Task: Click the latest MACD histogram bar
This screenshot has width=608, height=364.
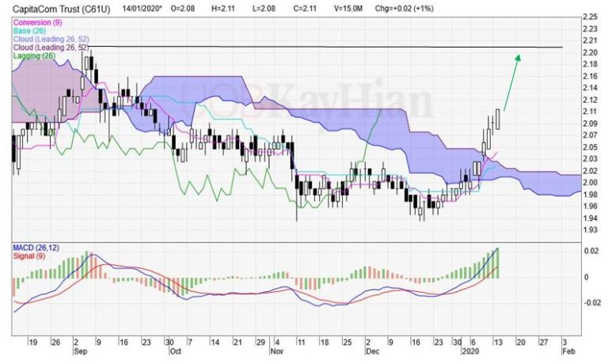Action: (x=497, y=264)
